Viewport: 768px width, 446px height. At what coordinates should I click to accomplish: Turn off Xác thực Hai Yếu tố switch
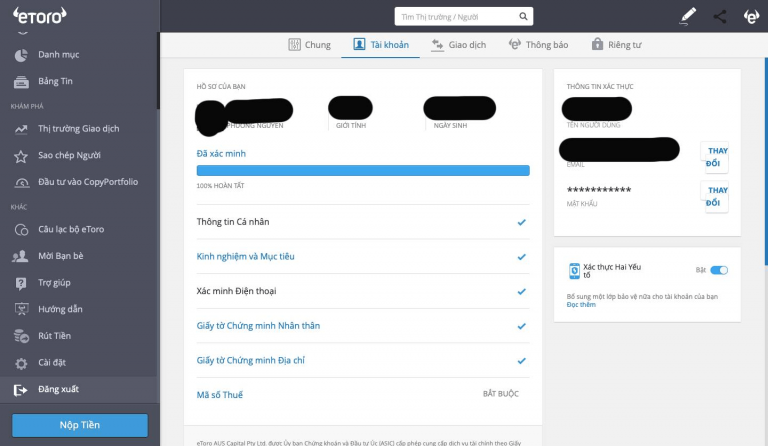click(x=719, y=270)
